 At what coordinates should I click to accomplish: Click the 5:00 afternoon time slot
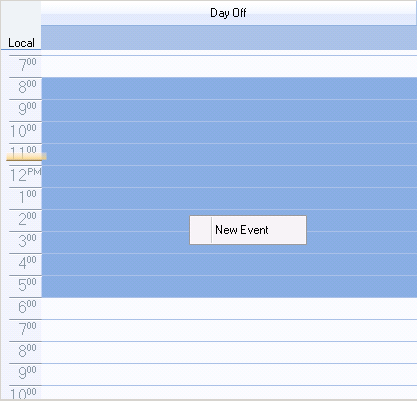[x=229, y=286]
